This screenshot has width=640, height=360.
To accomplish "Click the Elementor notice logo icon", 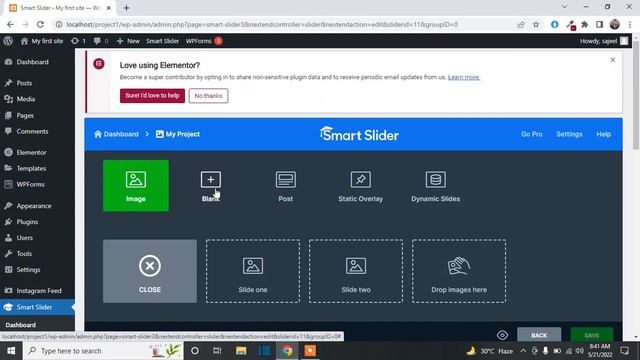I will pyautogui.click(x=99, y=64).
